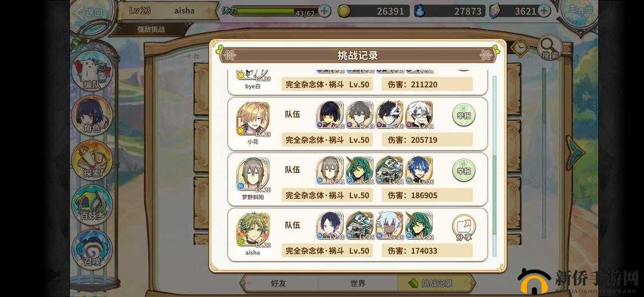The height and width of the screenshot is (297, 644).
Task: Share aisha's record with 分享
Action: pyautogui.click(x=464, y=228)
